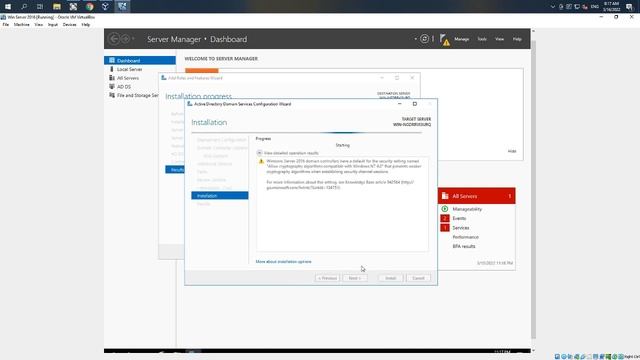Screen dimensions: 640x360
Task: Click the Cancel button in wizard
Action: coord(418,278)
